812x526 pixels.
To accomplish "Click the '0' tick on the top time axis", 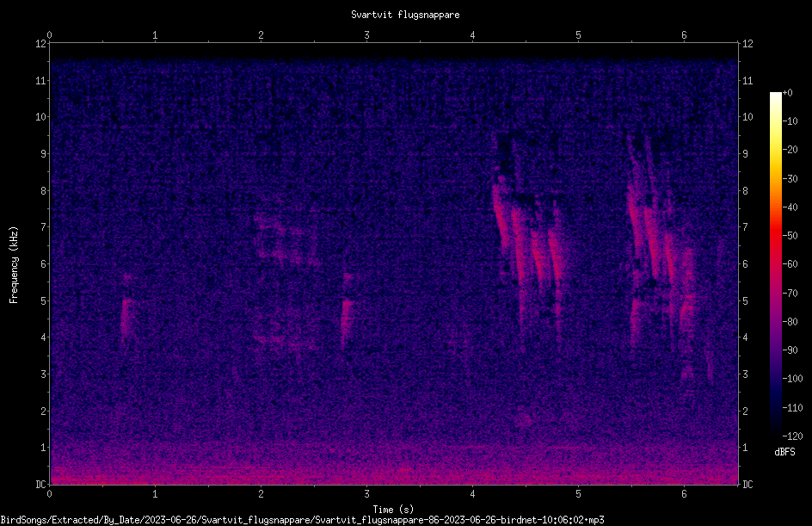I will (x=49, y=34).
